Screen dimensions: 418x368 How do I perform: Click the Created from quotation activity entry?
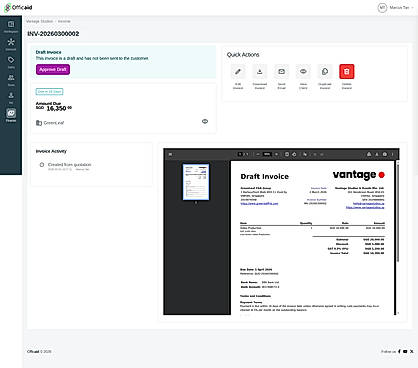point(69,165)
